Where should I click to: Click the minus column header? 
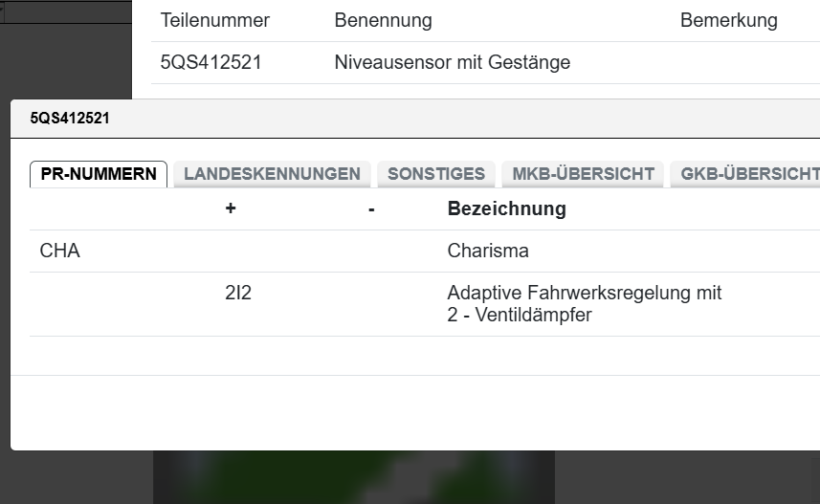371,208
